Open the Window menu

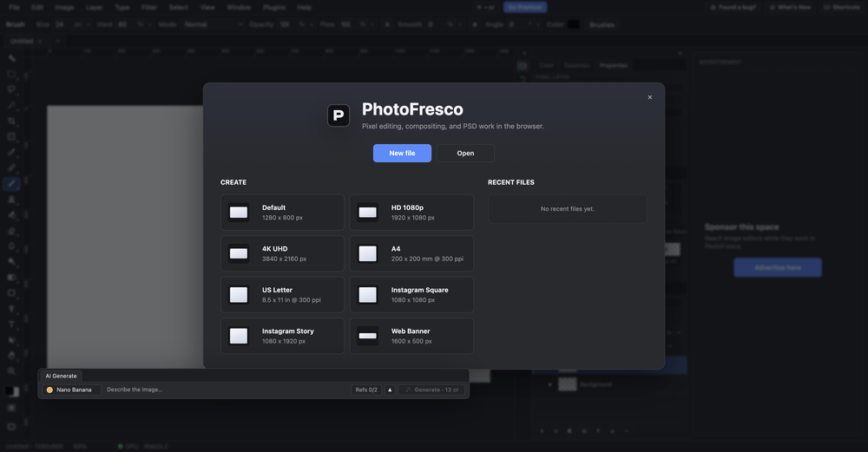[x=239, y=7]
